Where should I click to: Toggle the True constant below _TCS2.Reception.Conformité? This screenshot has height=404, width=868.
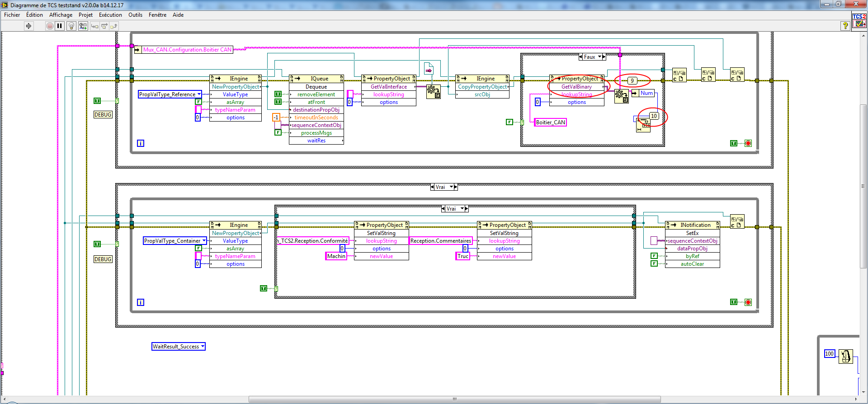click(x=263, y=288)
